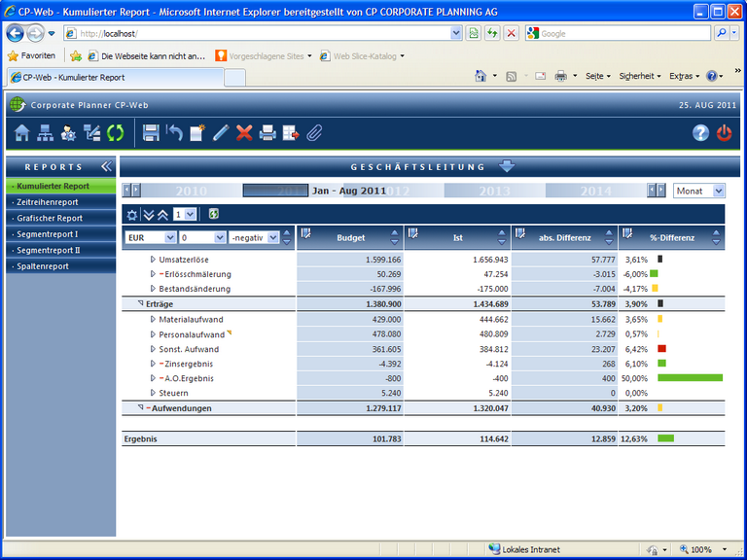Viewport: 747px width, 560px height.
Task: Expand the Steuern row
Action: point(153,393)
